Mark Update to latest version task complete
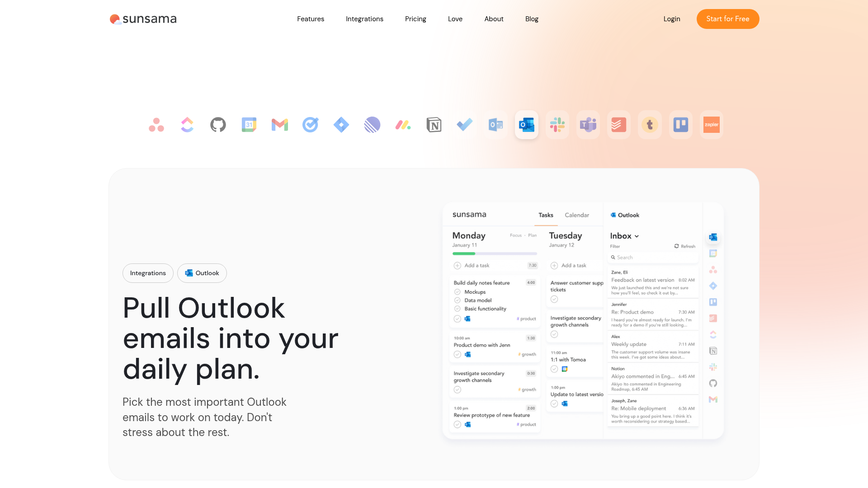 (x=554, y=404)
